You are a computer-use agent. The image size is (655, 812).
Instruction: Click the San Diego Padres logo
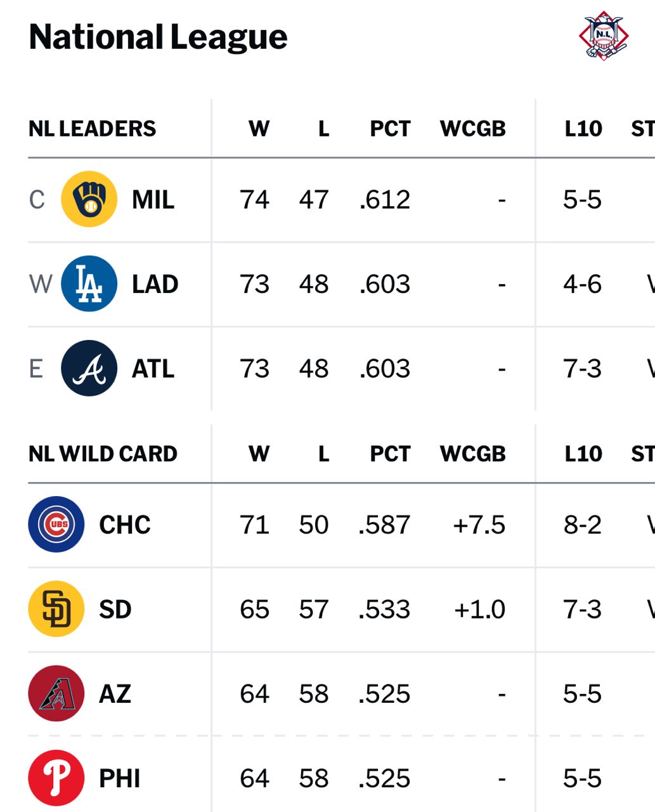tap(56, 609)
